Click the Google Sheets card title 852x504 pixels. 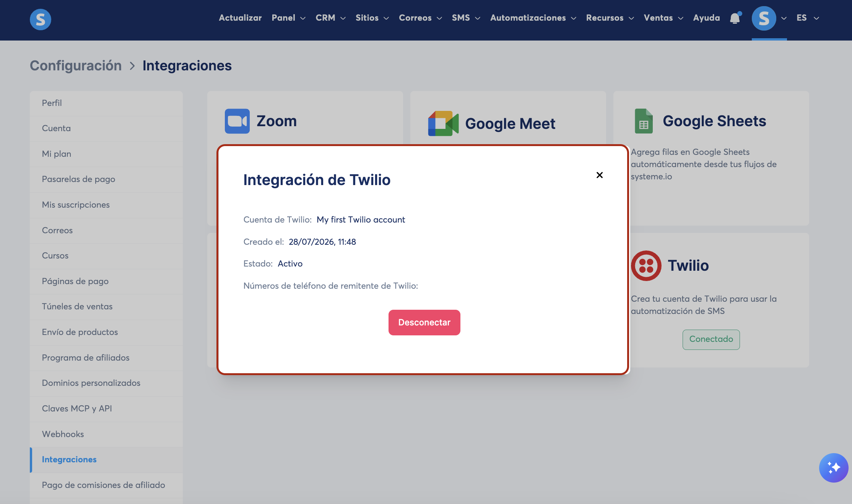coord(714,121)
